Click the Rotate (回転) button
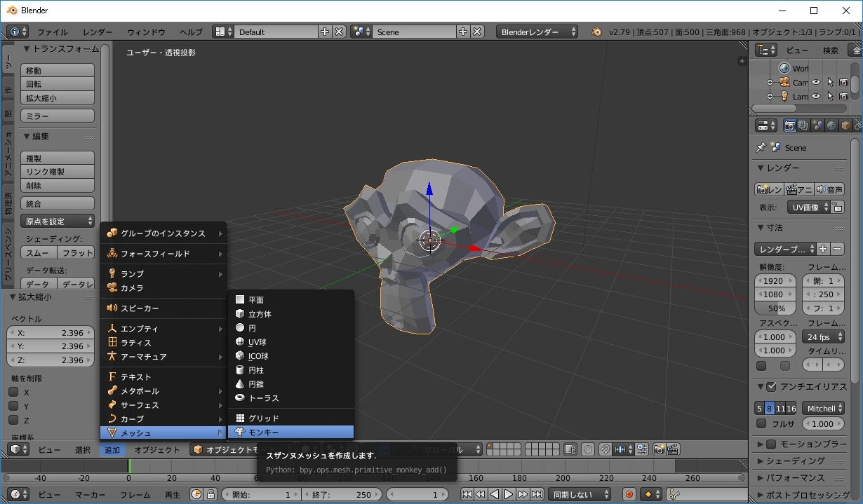Screen dimensions: 863x504 click(x=58, y=84)
